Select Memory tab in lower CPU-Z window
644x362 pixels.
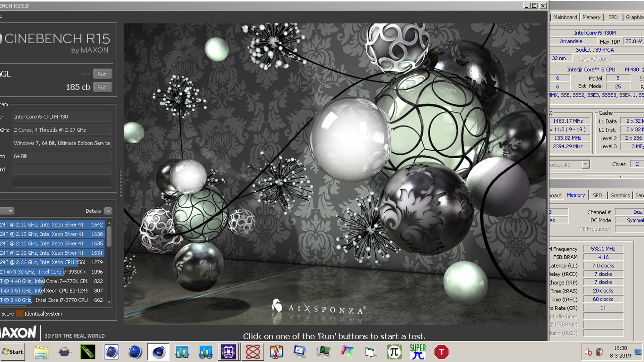click(576, 195)
